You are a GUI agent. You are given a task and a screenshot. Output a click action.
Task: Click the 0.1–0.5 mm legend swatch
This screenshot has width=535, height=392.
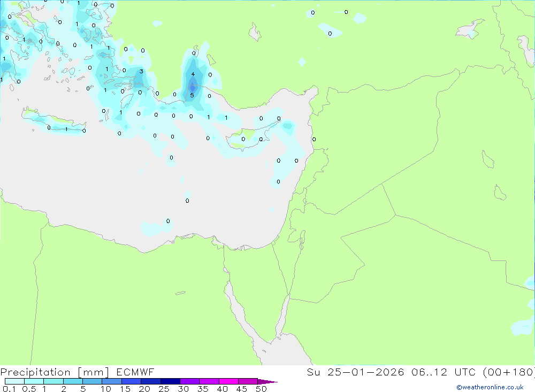click(14, 381)
